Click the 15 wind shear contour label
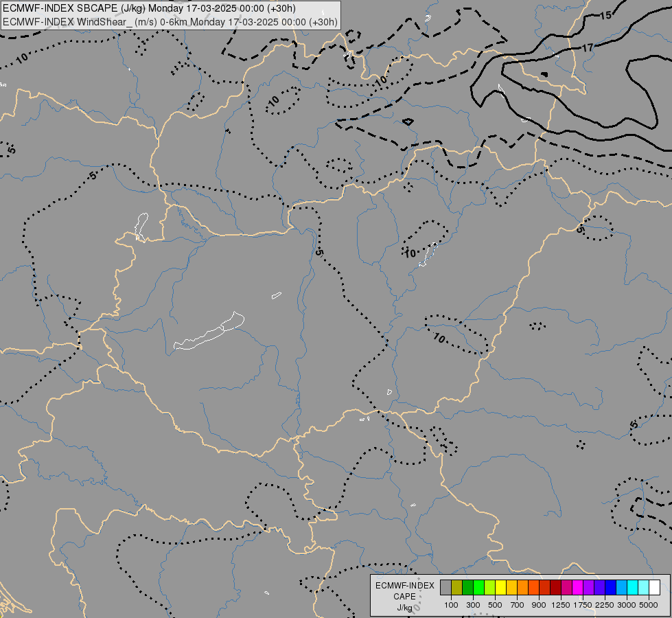This screenshot has height=618, width=672. click(x=605, y=16)
